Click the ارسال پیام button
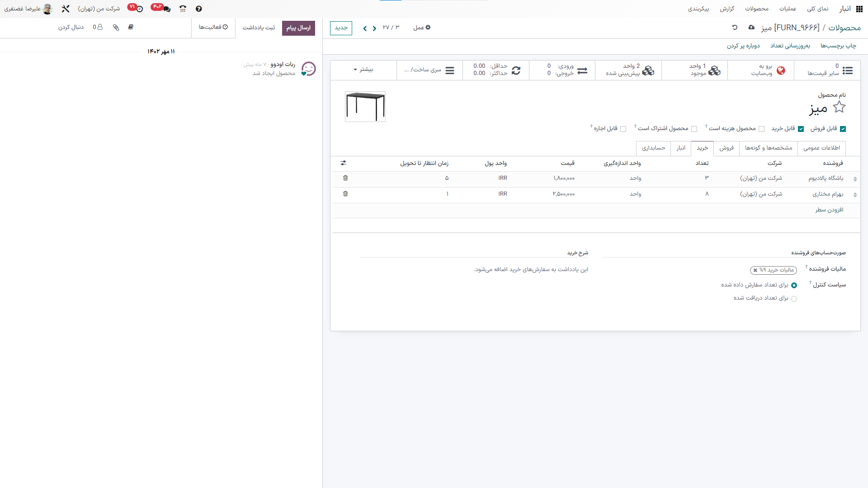The image size is (868, 488). coord(298,28)
